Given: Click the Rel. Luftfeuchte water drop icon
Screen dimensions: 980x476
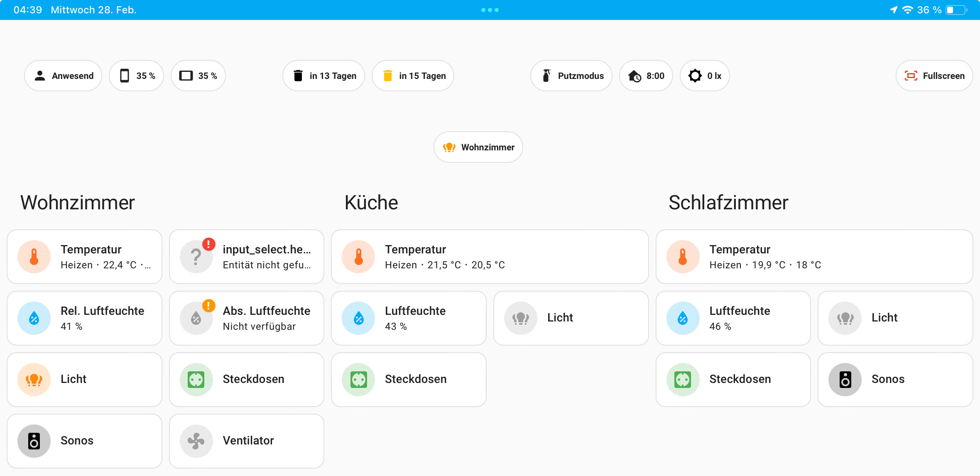Looking at the screenshot, I should (34, 318).
